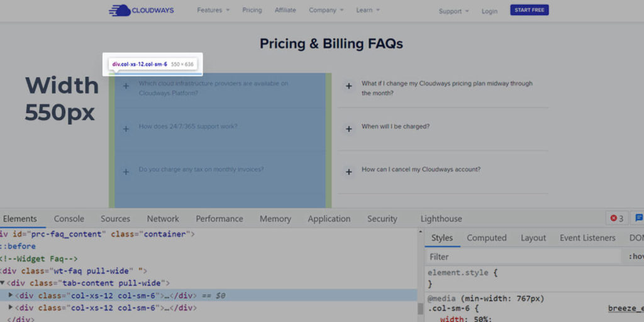Select the ::before pseudo-element node
This screenshot has height=322, width=644.
point(18,247)
